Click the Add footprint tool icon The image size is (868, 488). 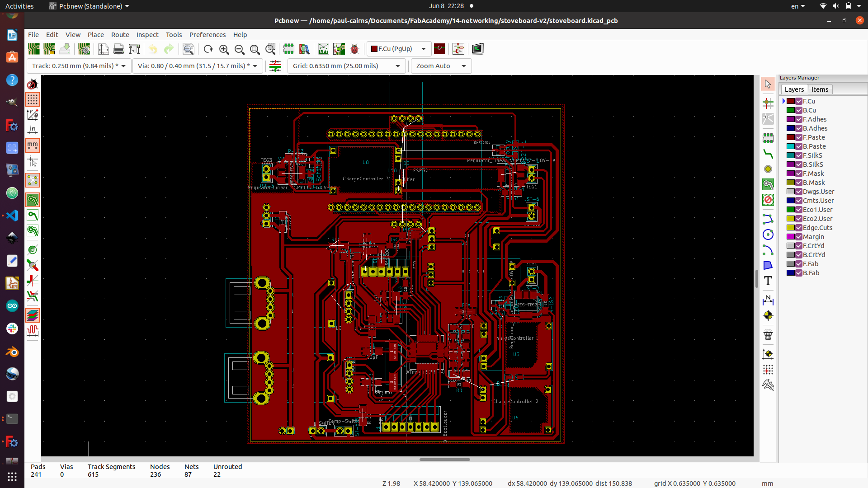click(768, 138)
